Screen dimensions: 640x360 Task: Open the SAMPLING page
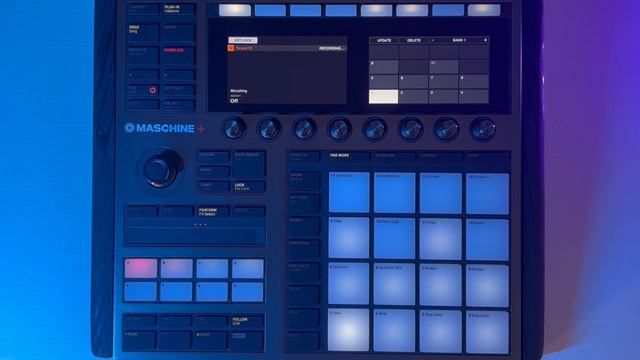click(x=178, y=55)
